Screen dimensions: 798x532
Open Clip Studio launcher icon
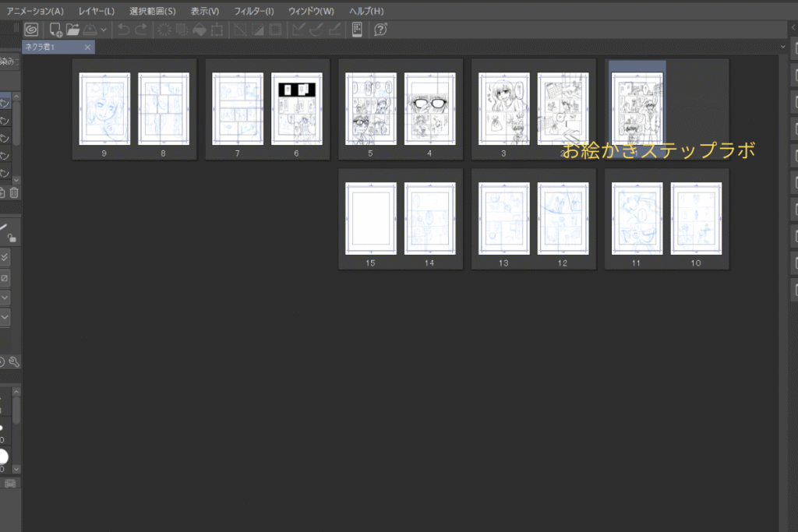(x=32, y=30)
